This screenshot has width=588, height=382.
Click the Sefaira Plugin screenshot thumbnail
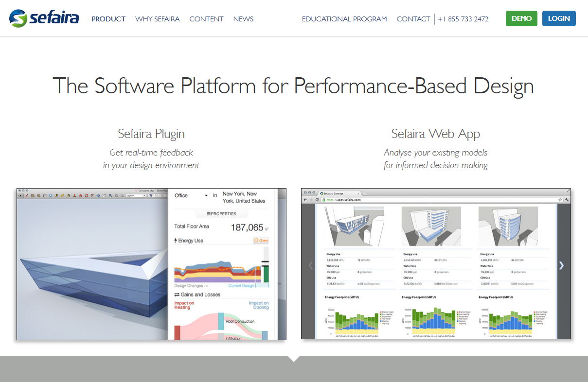(151, 264)
